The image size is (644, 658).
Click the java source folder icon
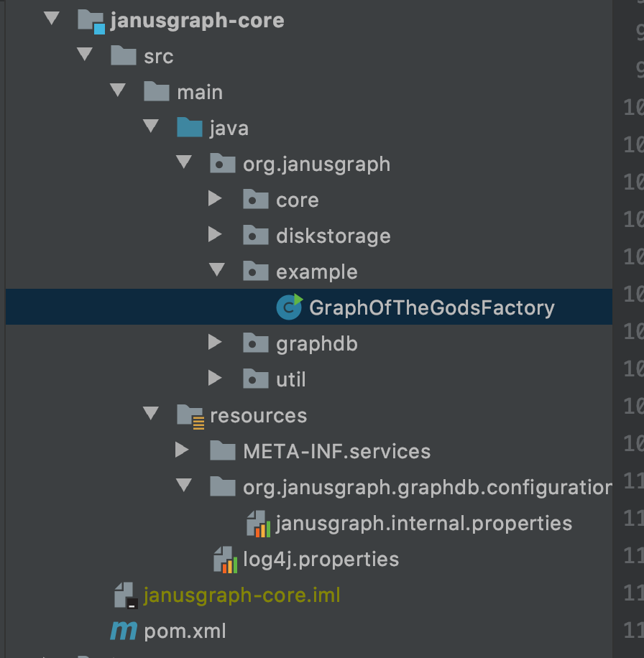pos(189,127)
